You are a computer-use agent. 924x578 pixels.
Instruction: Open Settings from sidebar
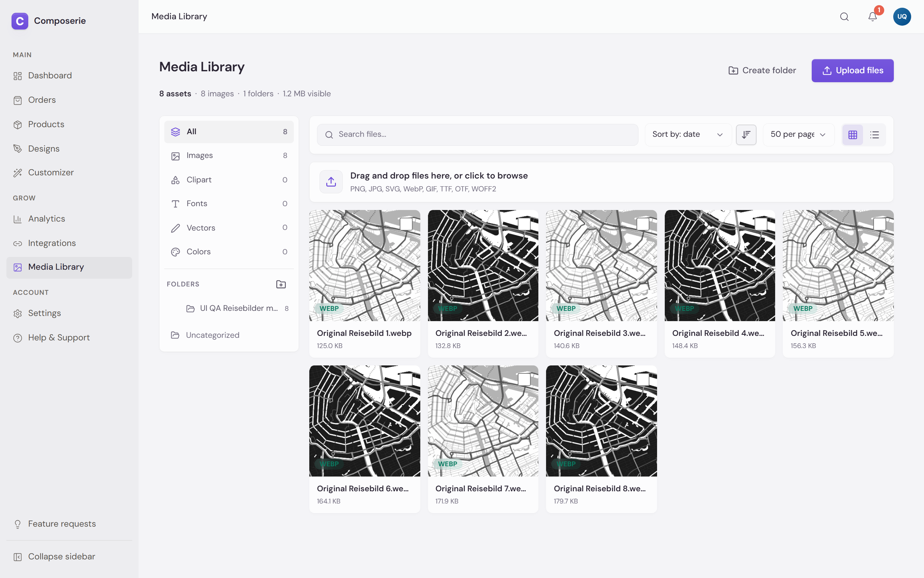(69, 313)
